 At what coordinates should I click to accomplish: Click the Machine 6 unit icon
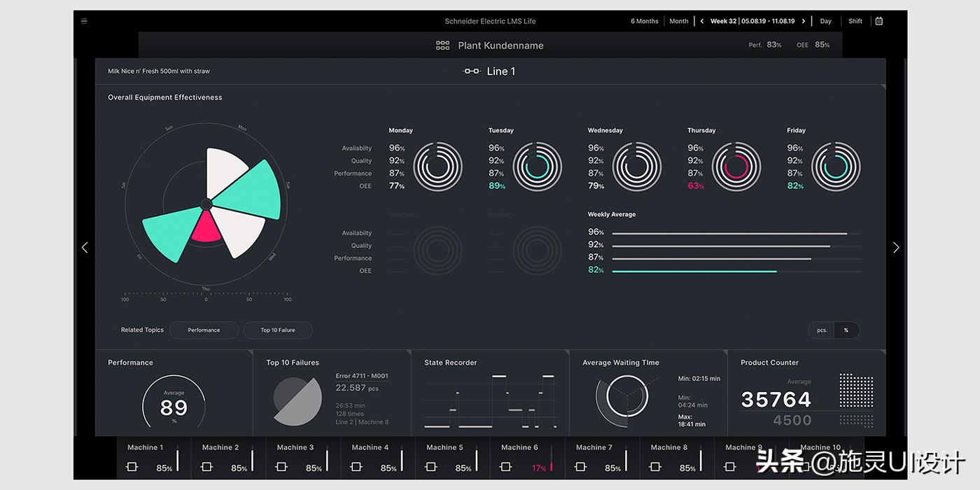506,468
